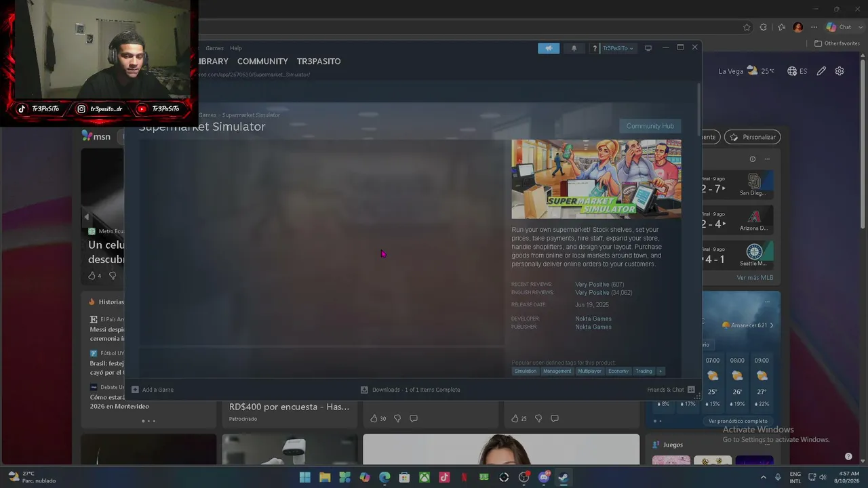Click the Community Hub button

(650, 126)
